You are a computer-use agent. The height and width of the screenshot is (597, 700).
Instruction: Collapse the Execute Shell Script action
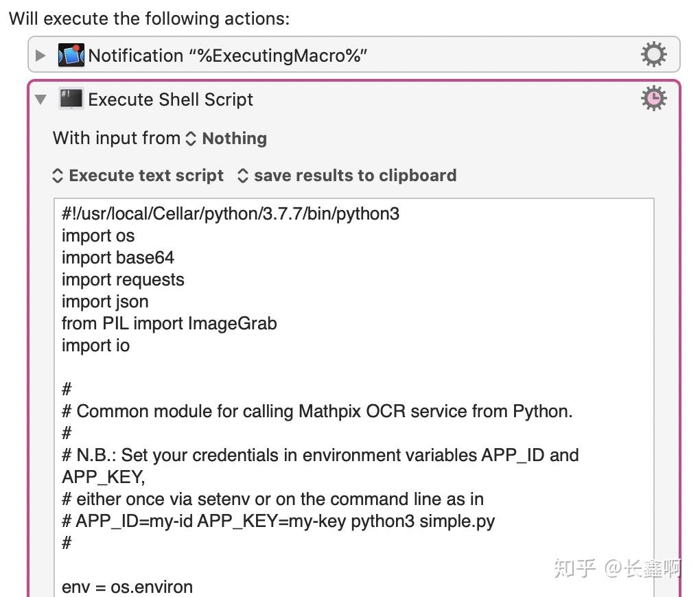click(39, 99)
